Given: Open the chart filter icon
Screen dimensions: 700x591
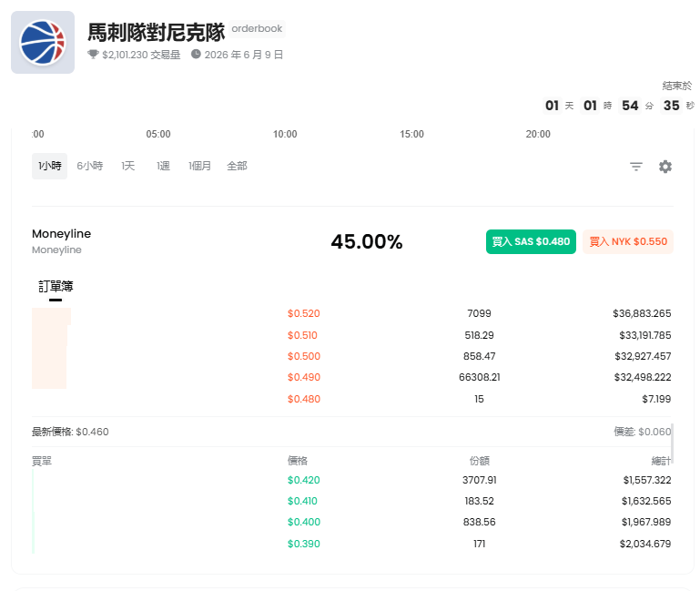Looking at the screenshot, I should [636, 167].
